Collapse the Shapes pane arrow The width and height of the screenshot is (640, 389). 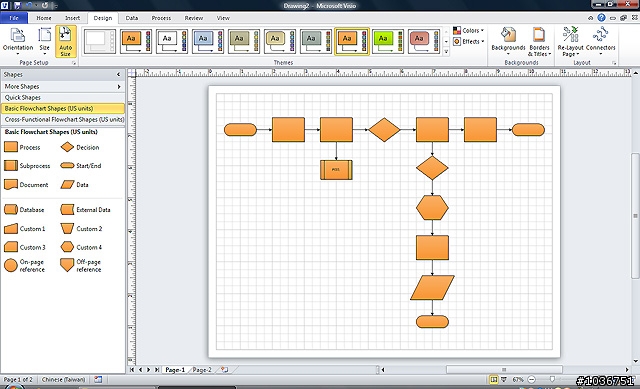point(118,75)
